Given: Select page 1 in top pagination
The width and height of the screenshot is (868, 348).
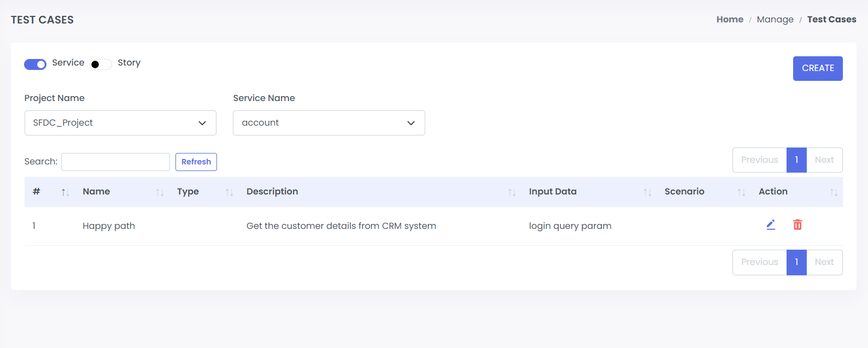Looking at the screenshot, I should (x=796, y=160).
